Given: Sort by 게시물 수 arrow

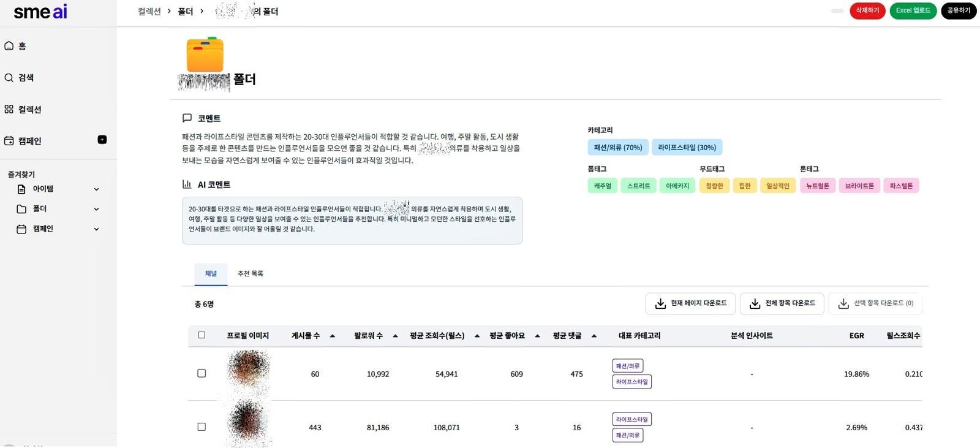Looking at the screenshot, I should click(x=333, y=336).
